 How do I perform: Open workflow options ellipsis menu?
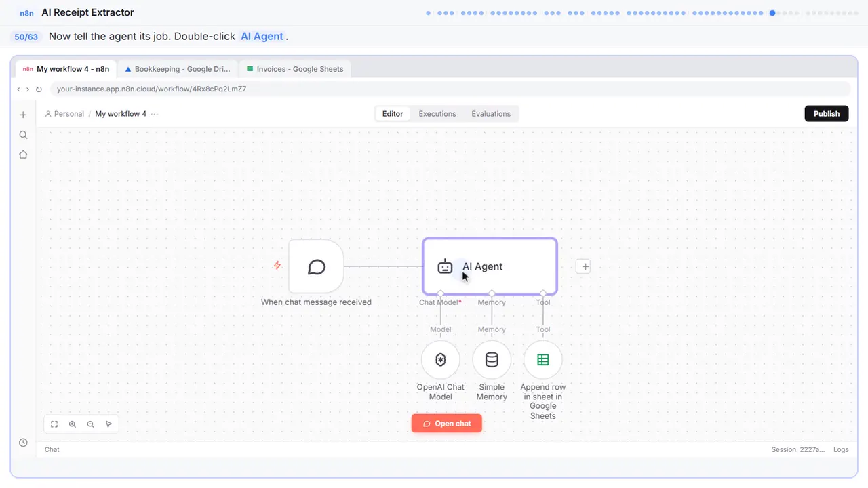(155, 114)
